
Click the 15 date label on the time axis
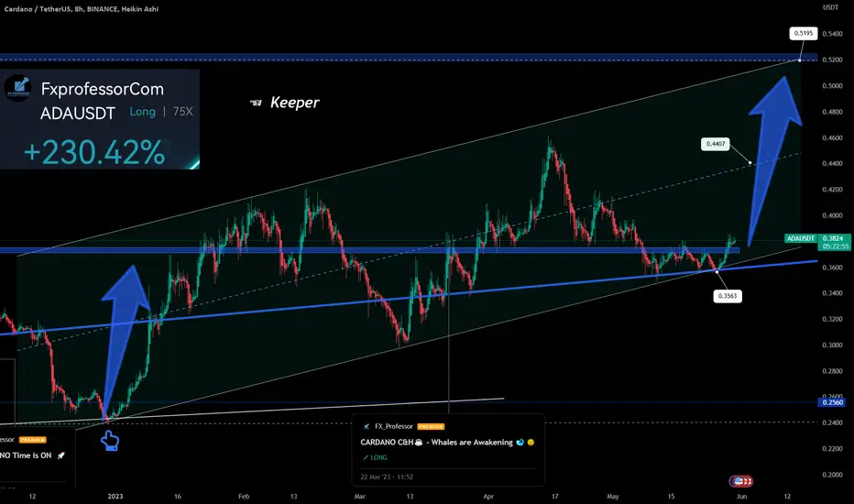point(671,497)
